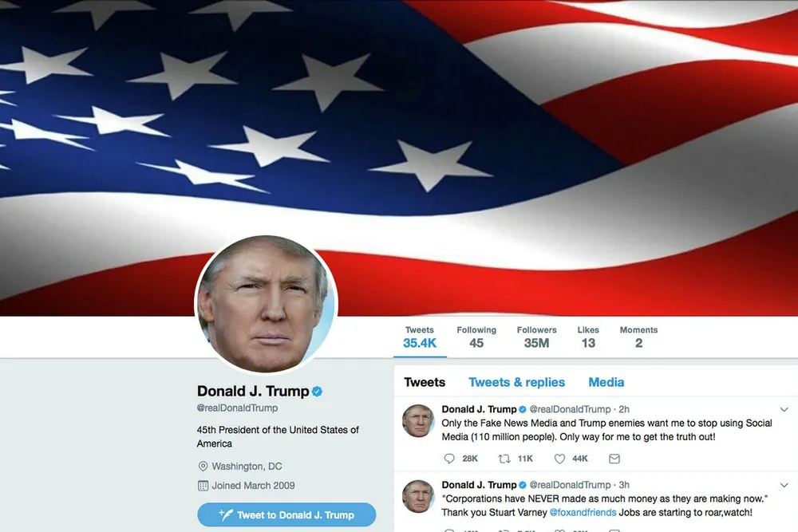Screen dimensions: 798x532
Task: Open the Followers 35M count
Action: 536,337
